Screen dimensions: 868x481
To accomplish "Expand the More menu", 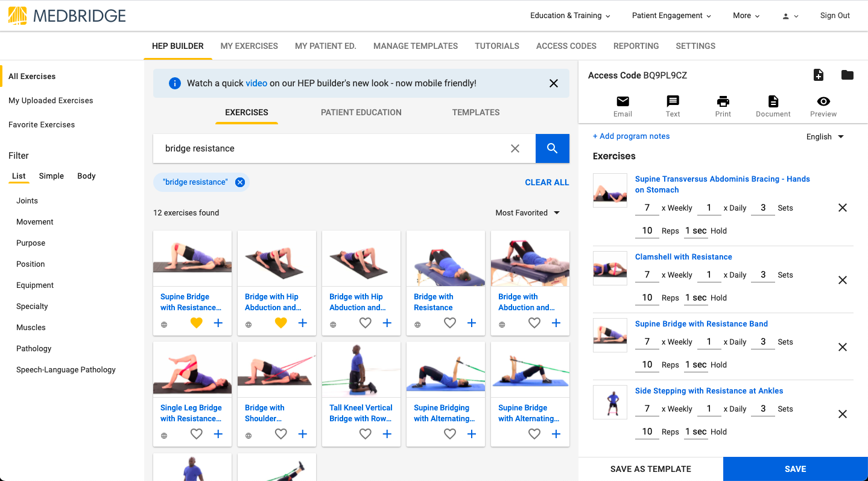I will [746, 16].
